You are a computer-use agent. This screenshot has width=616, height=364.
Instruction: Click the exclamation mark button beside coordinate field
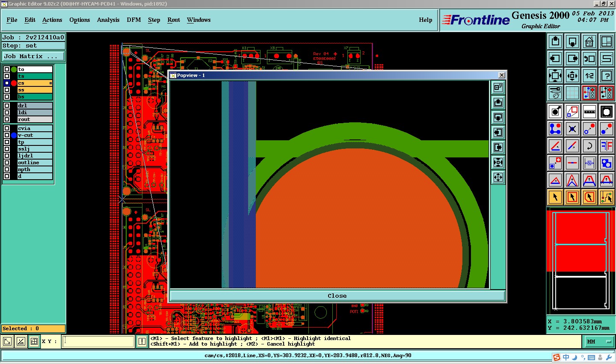click(142, 341)
